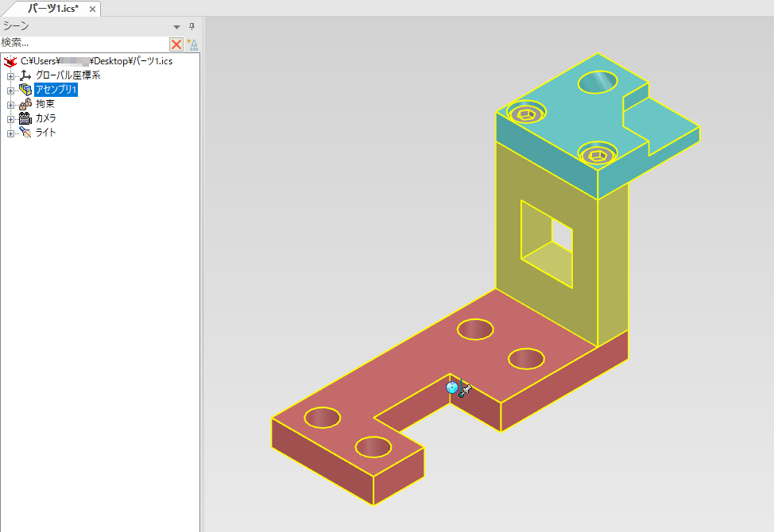This screenshot has height=532, width=774.
Task: Switch to the パーツ1.ics document tab
Action: pos(52,8)
